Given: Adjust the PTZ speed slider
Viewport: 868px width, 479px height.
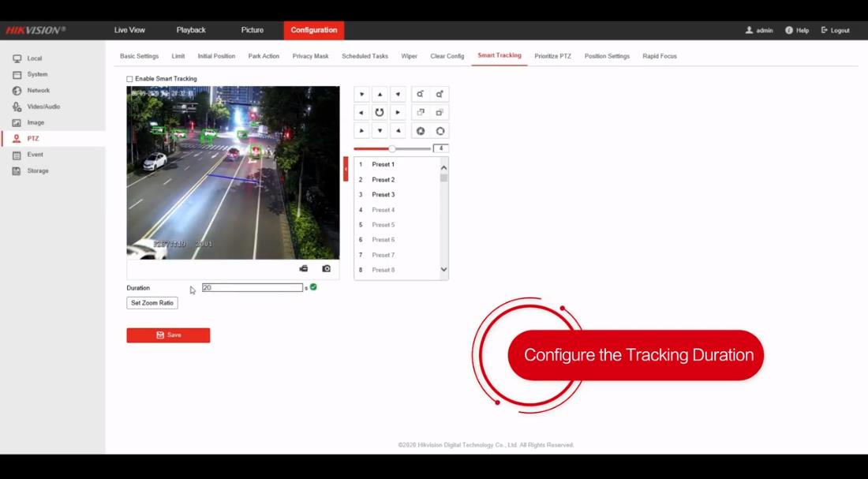Looking at the screenshot, I should coord(391,148).
